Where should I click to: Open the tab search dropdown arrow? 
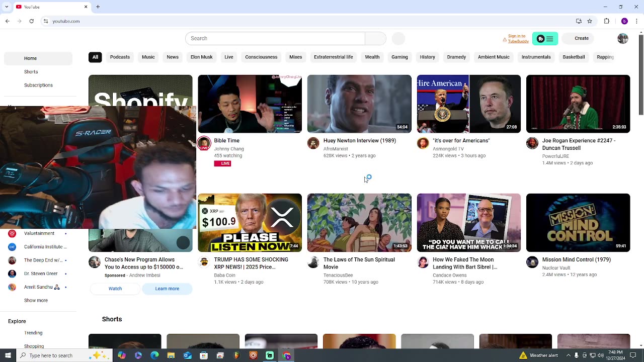point(8,7)
